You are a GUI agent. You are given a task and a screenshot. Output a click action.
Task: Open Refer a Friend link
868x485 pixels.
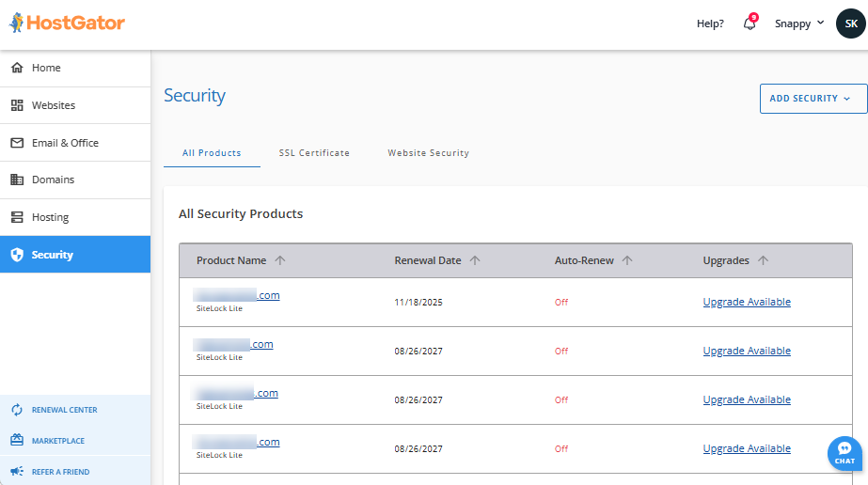click(60, 472)
